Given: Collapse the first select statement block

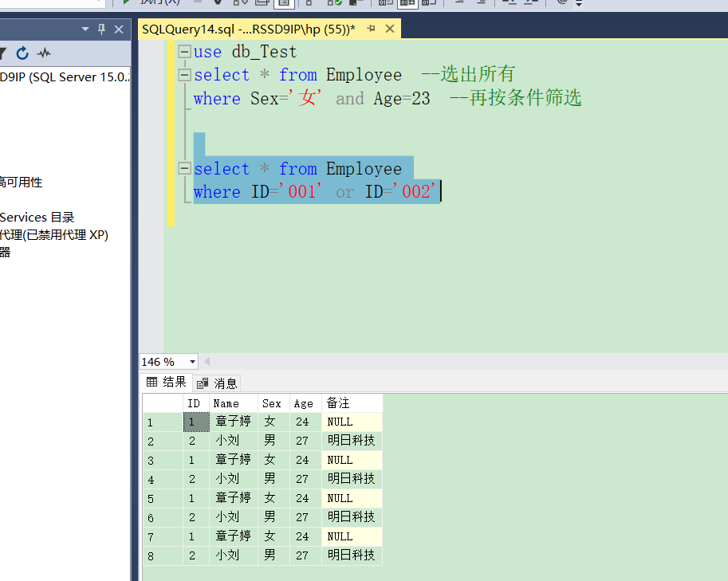Looking at the screenshot, I should 185,75.
